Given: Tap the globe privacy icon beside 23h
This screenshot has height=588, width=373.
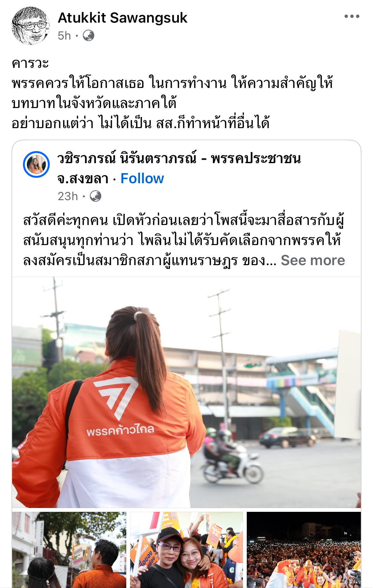Looking at the screenshot, I should pos(95,196).
